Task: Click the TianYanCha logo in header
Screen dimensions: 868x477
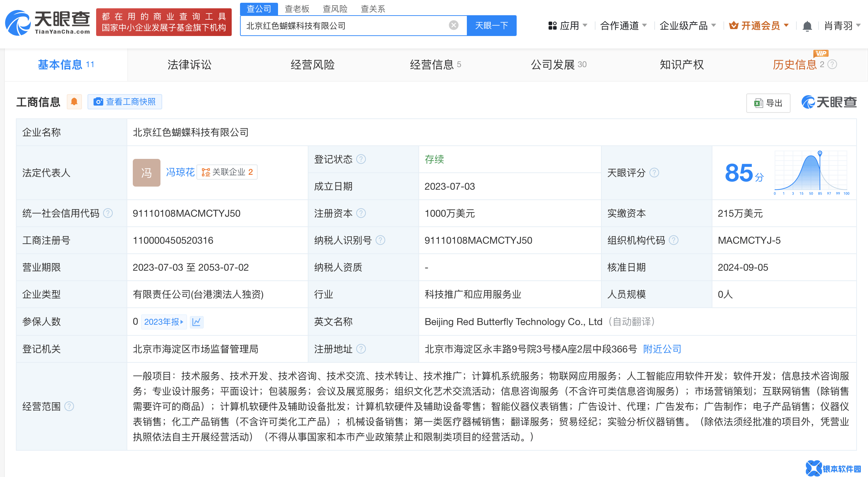Action: tap(48, 23)
